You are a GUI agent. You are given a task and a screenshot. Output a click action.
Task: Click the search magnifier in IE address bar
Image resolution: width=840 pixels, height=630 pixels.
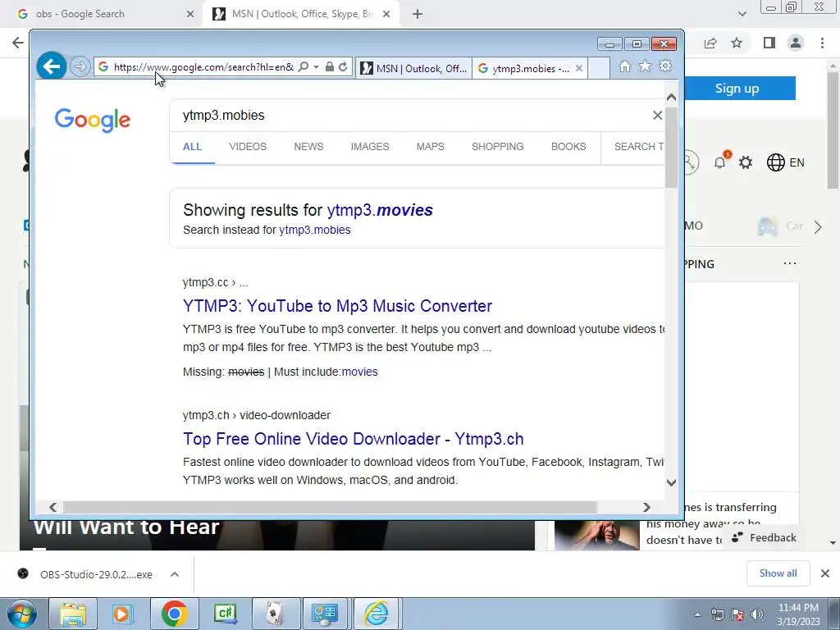click(304, 67)
